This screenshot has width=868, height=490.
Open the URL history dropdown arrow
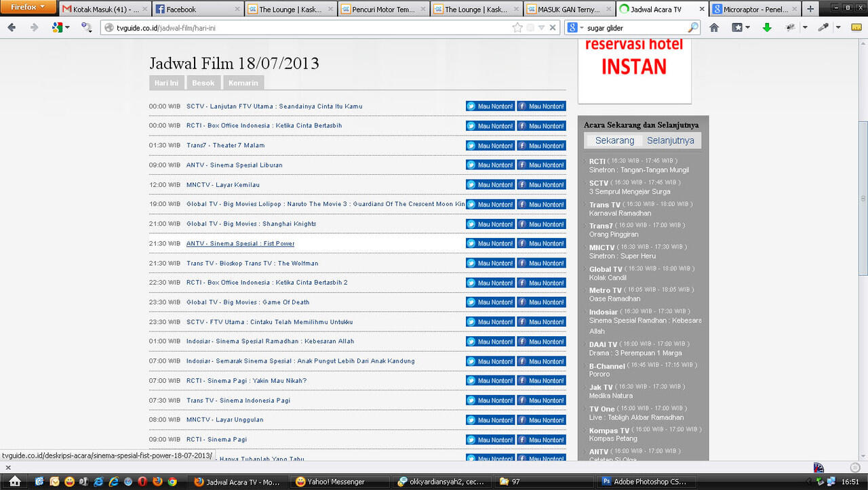pyautogui.click(x=542, y=28)
